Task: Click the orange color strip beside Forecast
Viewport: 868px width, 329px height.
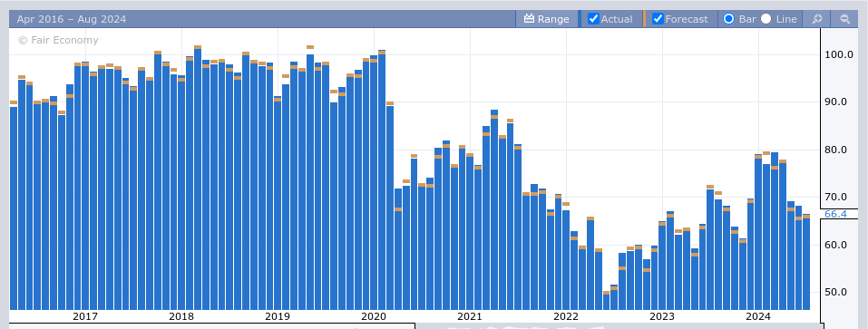Action: click(644, 19)
